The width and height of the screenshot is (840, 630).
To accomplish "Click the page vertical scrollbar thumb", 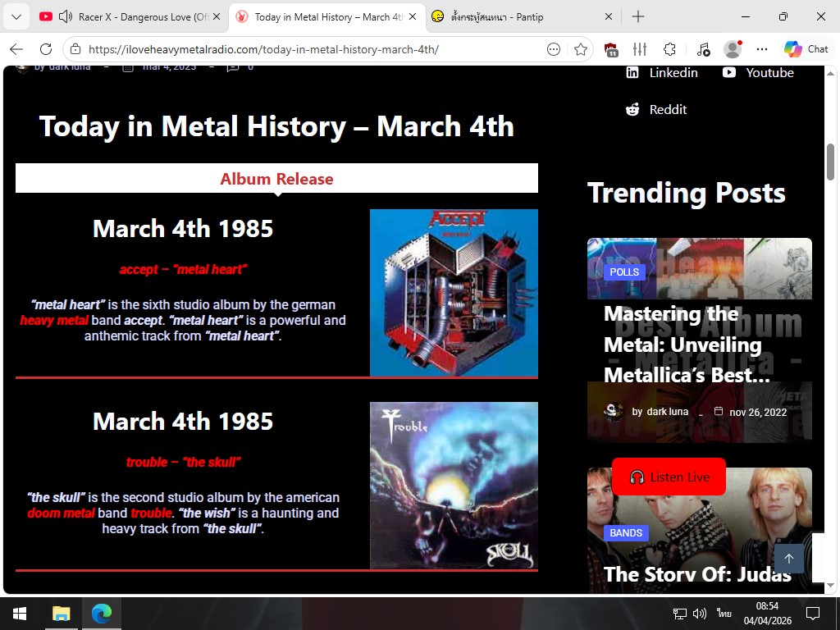I will [x=830, y=162].
